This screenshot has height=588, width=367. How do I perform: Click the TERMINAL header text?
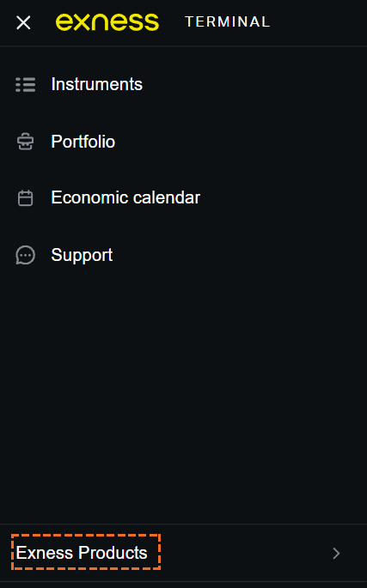228,21
